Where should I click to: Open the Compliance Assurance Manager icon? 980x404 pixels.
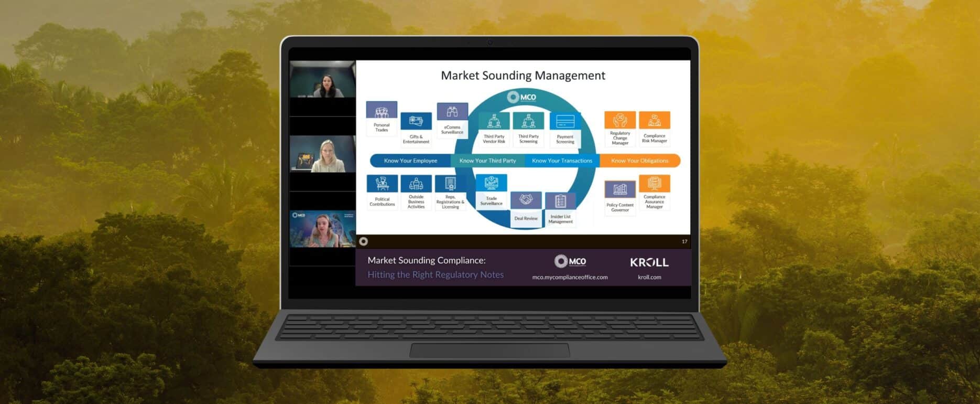(x=655, y=184)
